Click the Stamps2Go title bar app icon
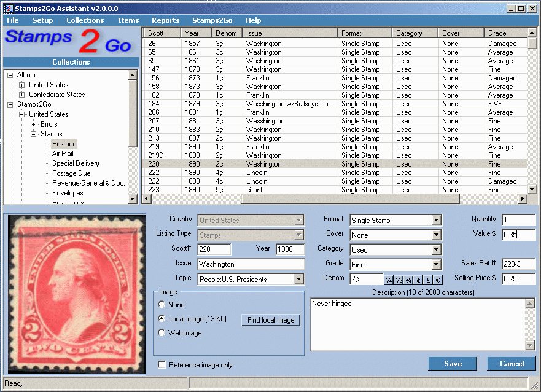This screenshot has width=541, height=392. [x=9, y=8]
